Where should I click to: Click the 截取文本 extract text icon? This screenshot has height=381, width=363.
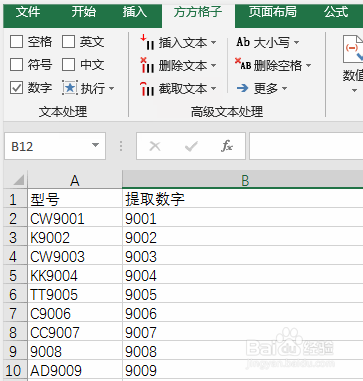147,88
